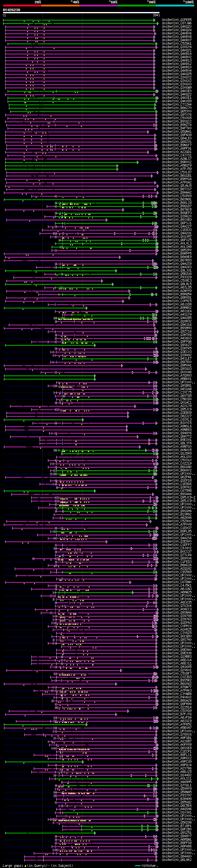197x868 pixels.
Task: Click the UniRef100_C4IYS1 label
Action: point(177,155)
